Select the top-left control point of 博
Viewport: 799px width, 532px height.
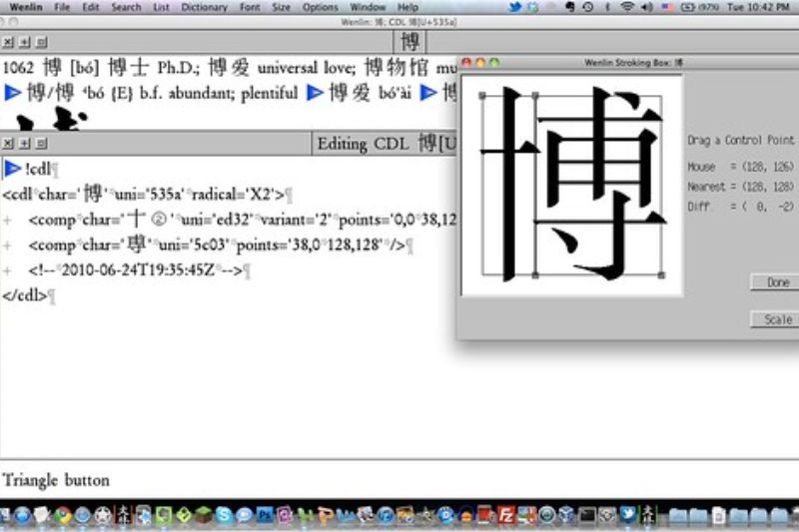coord(482,95)
